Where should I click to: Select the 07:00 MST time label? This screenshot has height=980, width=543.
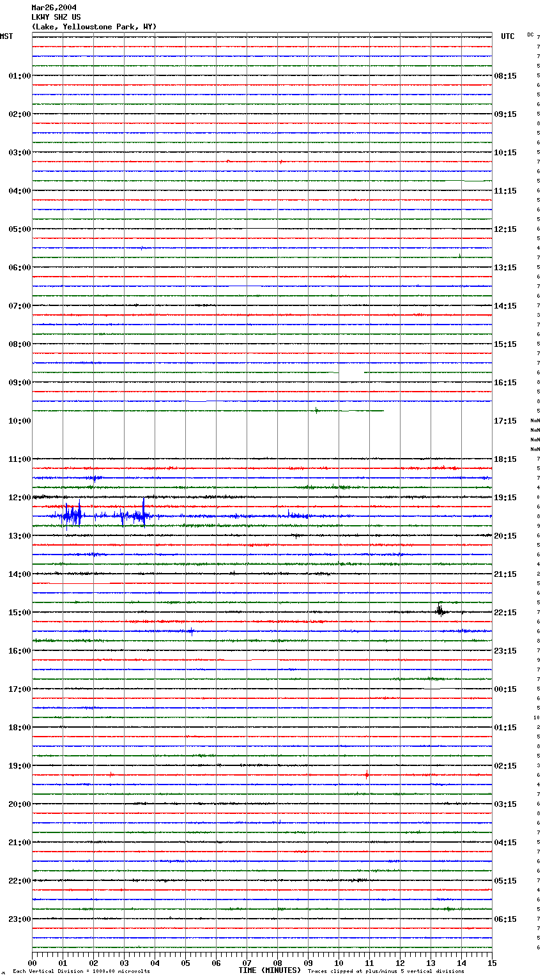click(x=20, y=306)
